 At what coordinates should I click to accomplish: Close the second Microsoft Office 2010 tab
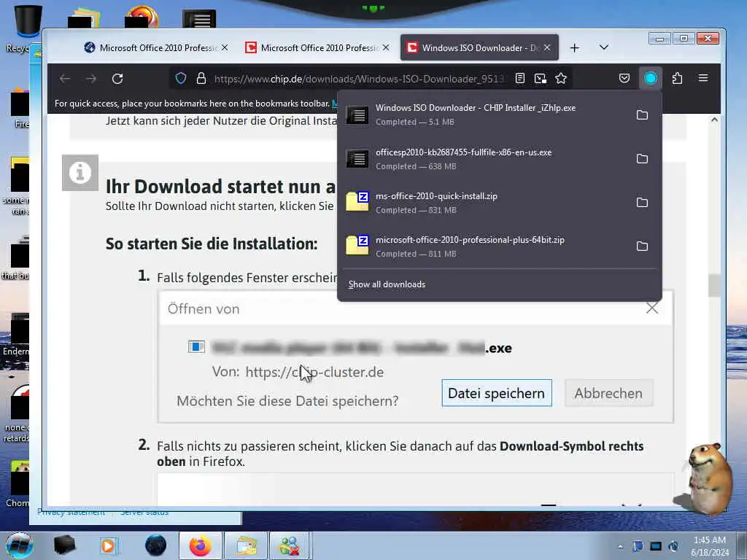[x=386, y=47]
